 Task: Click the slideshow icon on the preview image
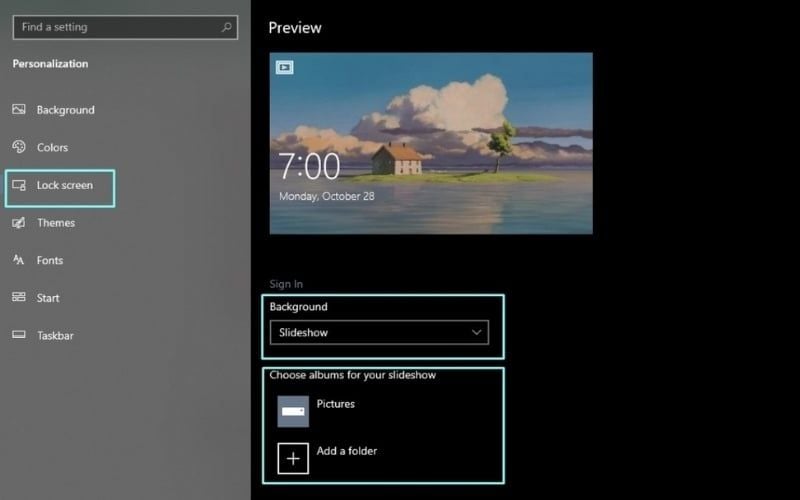pos(284,68)
